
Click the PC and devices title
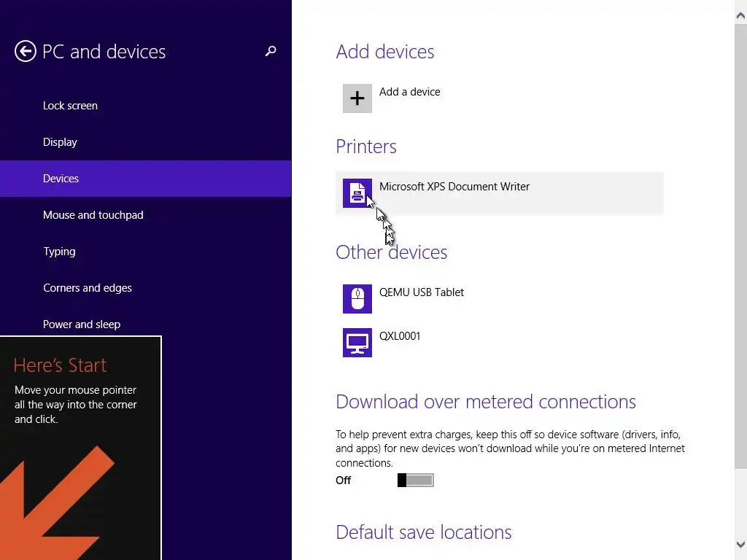pyautogui.click(x=104, y=52)
